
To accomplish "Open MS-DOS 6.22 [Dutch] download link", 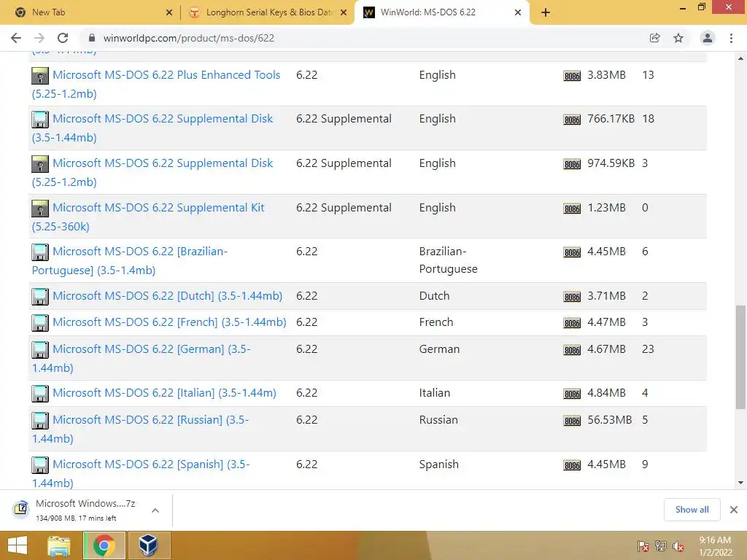I will pos(167,296).
